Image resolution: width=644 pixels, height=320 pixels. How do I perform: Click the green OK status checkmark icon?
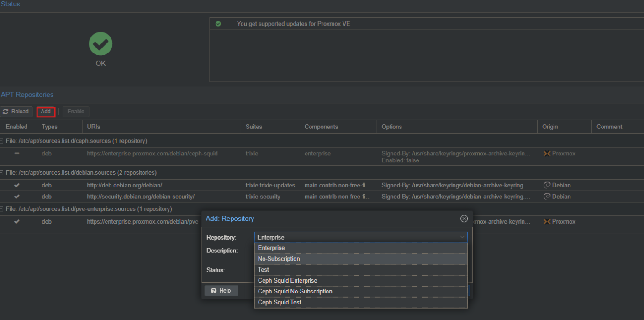click(100, 44)
